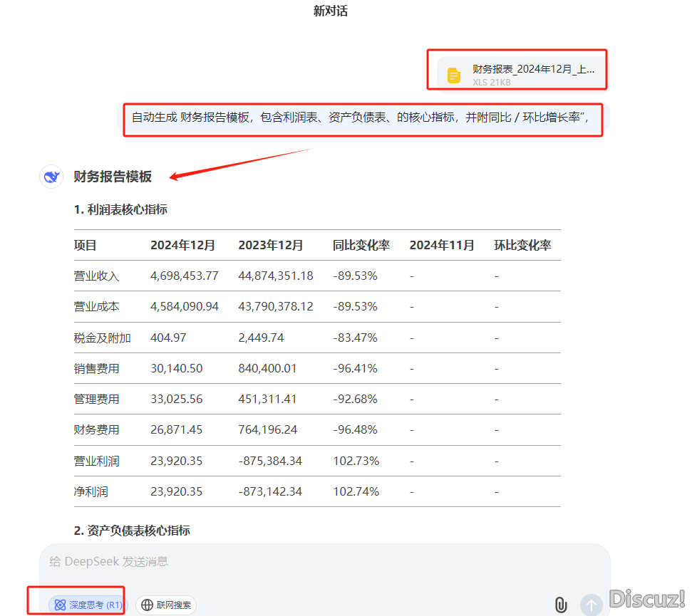Click the 管理费用 row label

click(x=96, y=400)
